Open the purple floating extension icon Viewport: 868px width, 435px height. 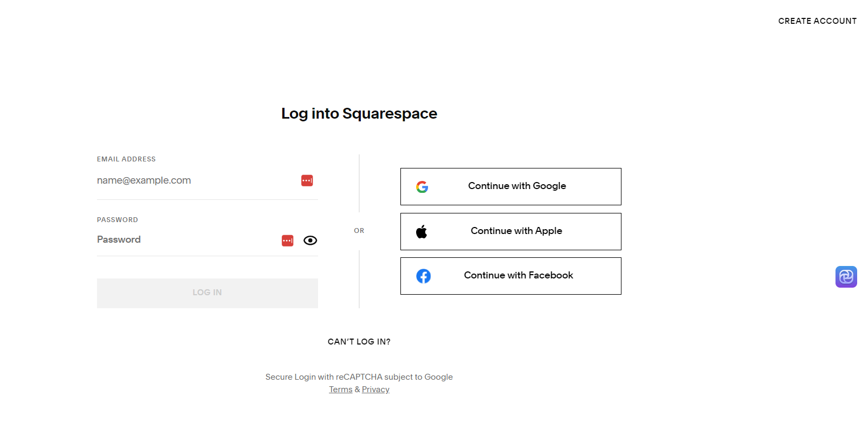pos(846,277)
